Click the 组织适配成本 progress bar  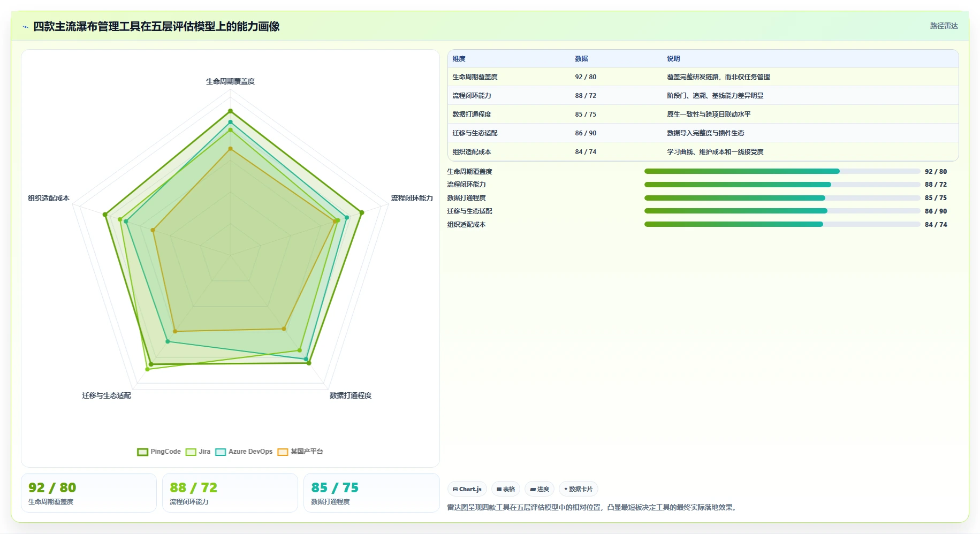[x=782, y=224]
